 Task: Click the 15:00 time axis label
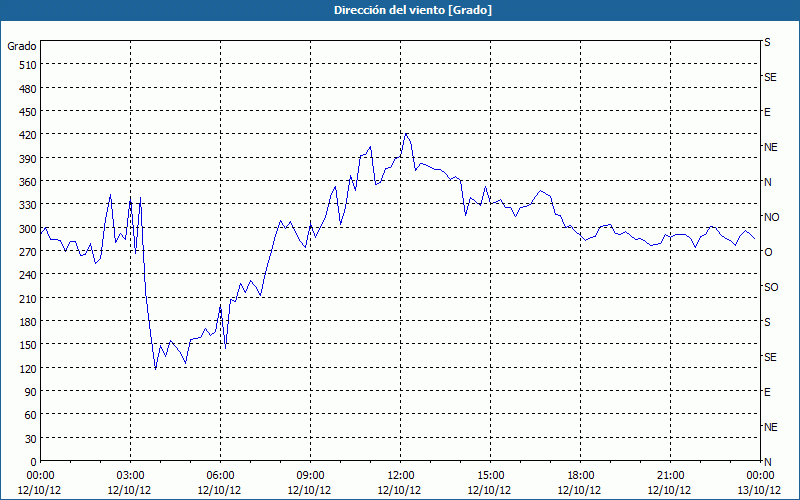pyautogui.click(x=490, y=476)
